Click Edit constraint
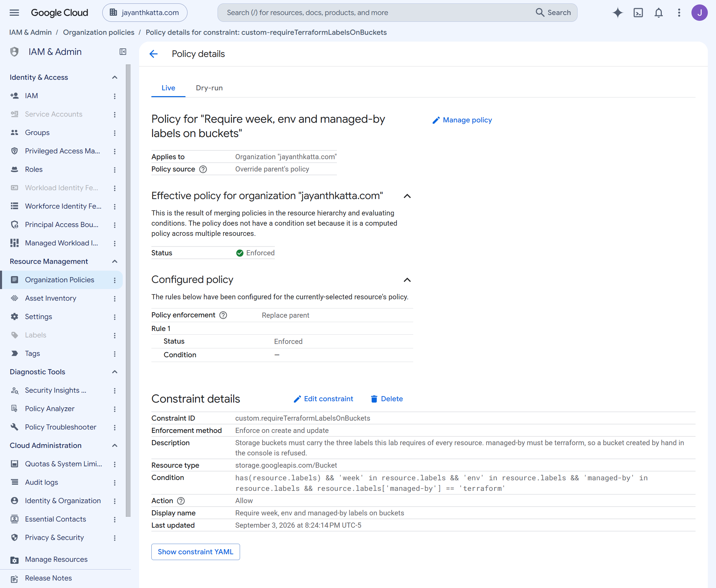The image size is (716, 588). coord(323,399)
